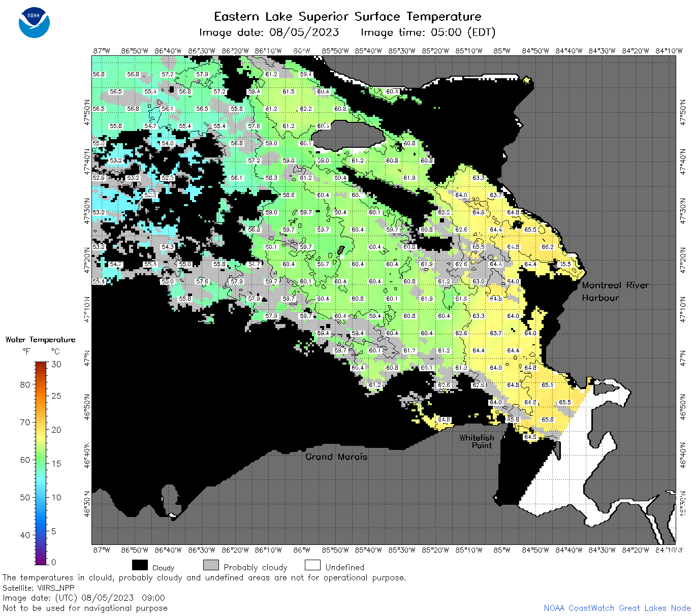Open the NOAA CoastWatch Great Lakes Node link
Image resolution: width=696 pixels, height=616 pixels.
(x=617, y=608)
